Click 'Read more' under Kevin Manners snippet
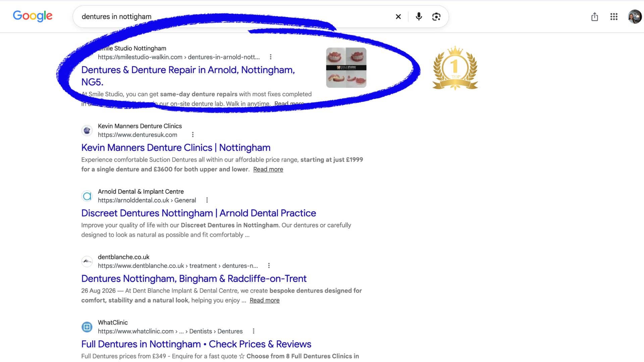This screenshot has width=644, height=362. point(268,169)
